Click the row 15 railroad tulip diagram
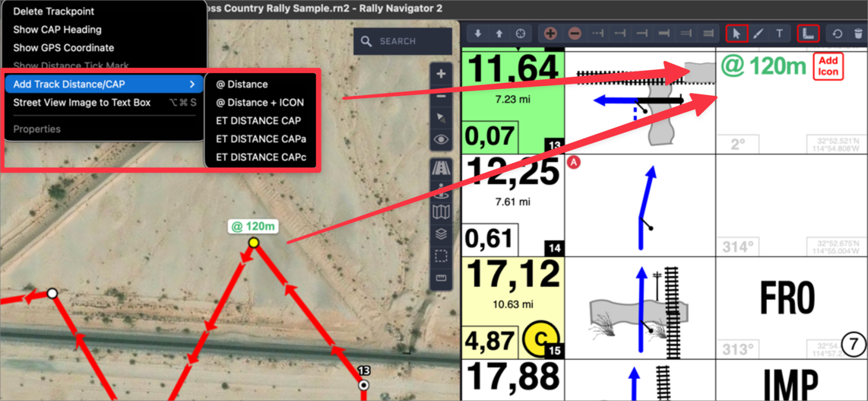Image resolution: width=868 pixels, height=401 pixels. [640, 307]
